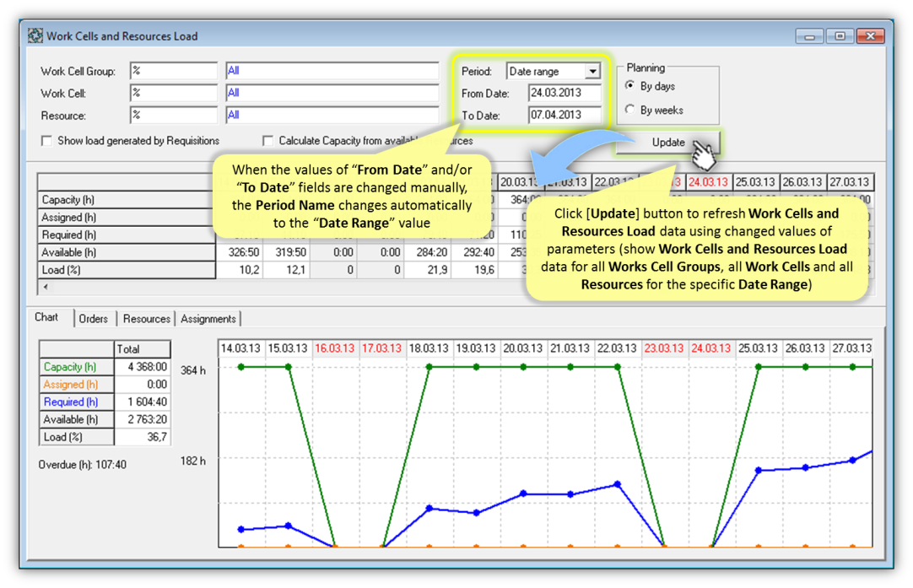The width and height of the screenshot is (913, 588).
Task: Focus the Work Cell name field showing All
Action: click(332, 93)
